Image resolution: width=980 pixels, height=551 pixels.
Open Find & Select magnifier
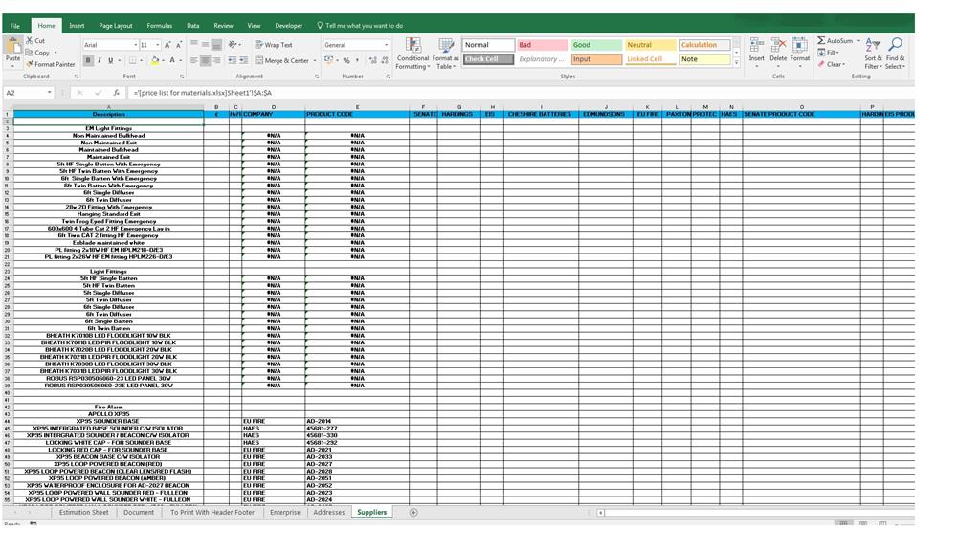(895, 53)
